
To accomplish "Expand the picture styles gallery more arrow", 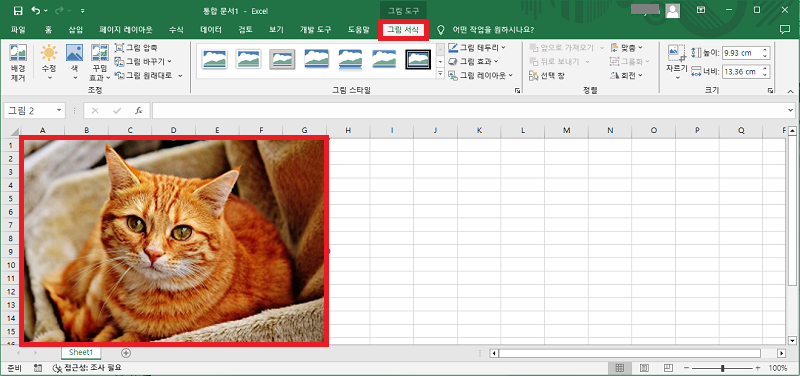I will tap(441, 74).
